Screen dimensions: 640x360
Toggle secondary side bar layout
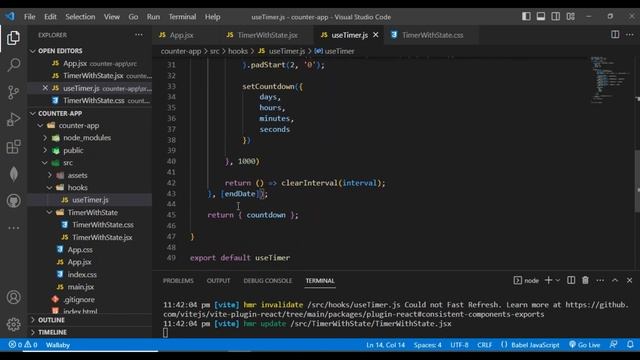556,16
